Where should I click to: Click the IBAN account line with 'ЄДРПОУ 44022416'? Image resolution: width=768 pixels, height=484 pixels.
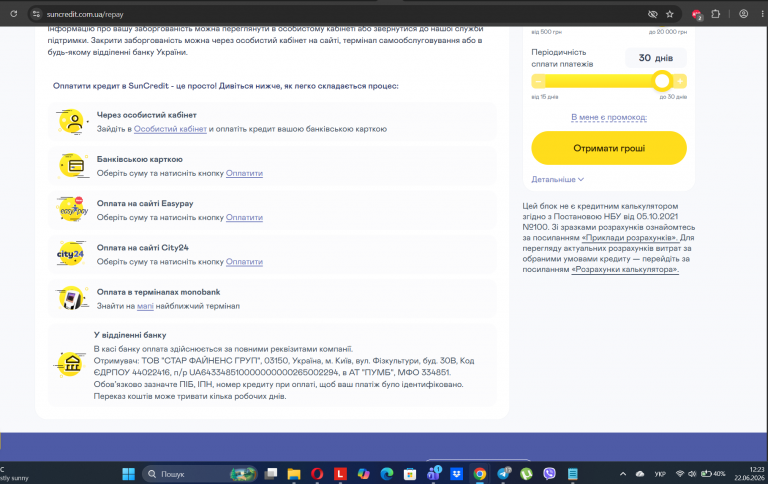272,372
